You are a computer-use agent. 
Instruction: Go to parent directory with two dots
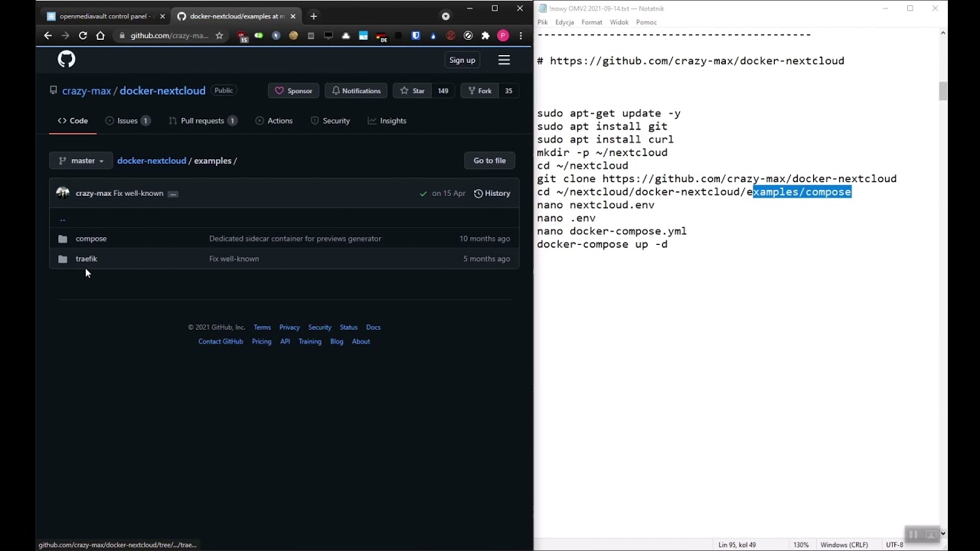coord(63,219)
